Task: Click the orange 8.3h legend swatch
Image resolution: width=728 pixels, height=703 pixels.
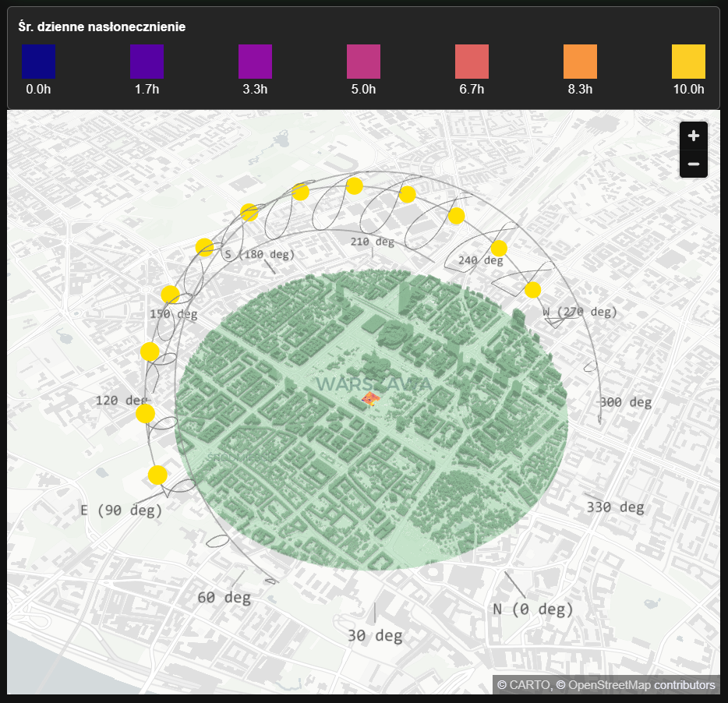Action: coord(580,62)
